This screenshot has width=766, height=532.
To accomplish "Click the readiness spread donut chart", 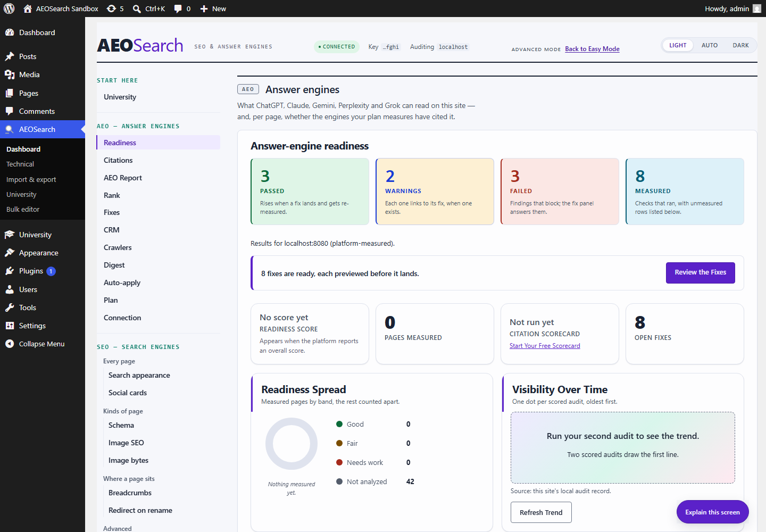I will 292,444.
